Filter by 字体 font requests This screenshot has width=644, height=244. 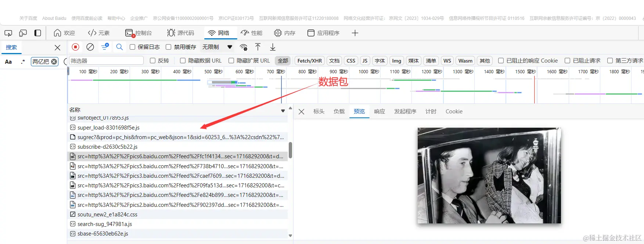380,61
